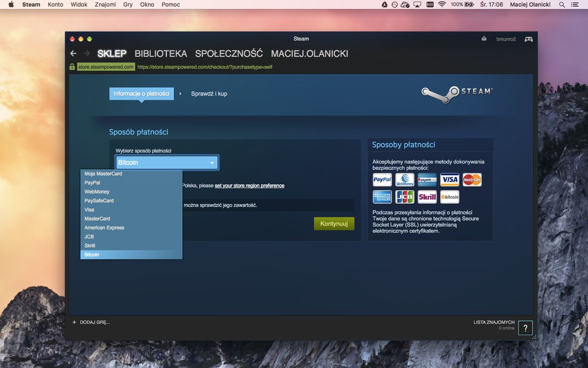Open macOS Spotlight search icon
The height and width of the screenshot is (368, 588).
tap(562, 5)
